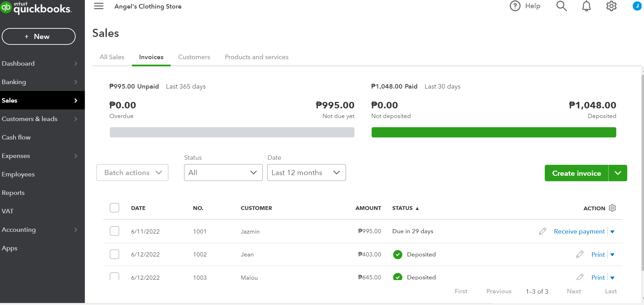Click Print for invoice 1002 Jean

point(598,255)
